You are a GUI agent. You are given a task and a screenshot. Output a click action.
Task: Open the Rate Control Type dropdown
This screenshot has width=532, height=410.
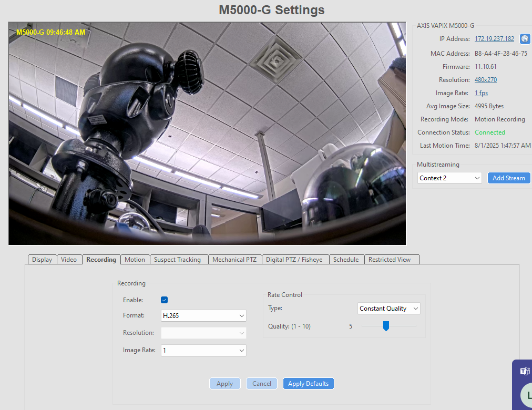(388, 309)
